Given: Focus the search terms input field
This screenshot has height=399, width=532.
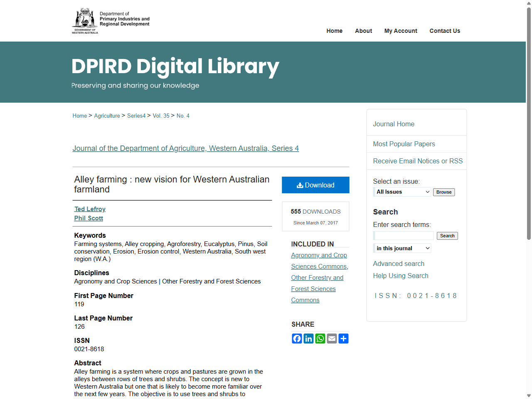Looking at the screenshot, I should click(x=404, y=236).
